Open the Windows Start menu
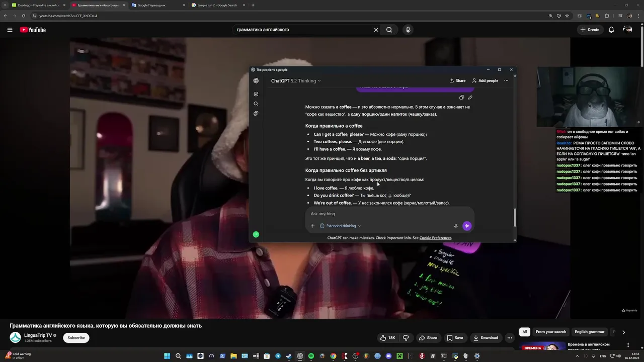 [x=167, y=356]
